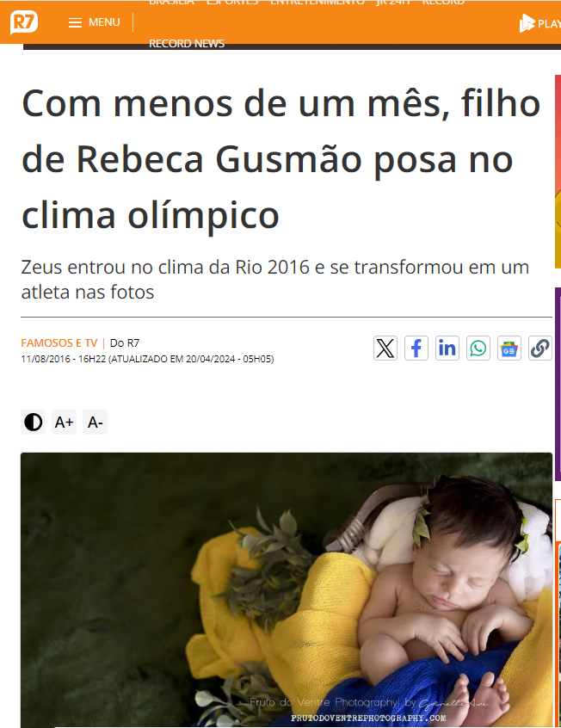This screenshot has height=728, width=561.
Task: Click the purple sidebar ad banner
Action: click(x=558, y=385)
